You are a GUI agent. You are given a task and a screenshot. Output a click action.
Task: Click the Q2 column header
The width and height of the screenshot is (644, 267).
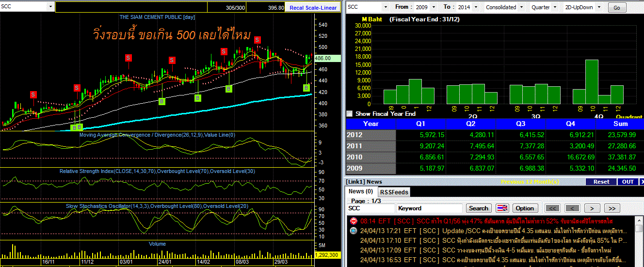click(x=471, y=124)
